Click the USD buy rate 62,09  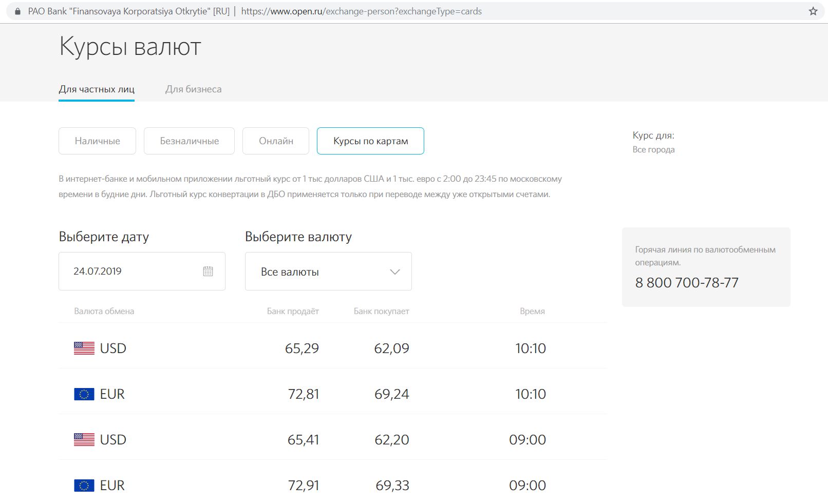tap(391, 348)
